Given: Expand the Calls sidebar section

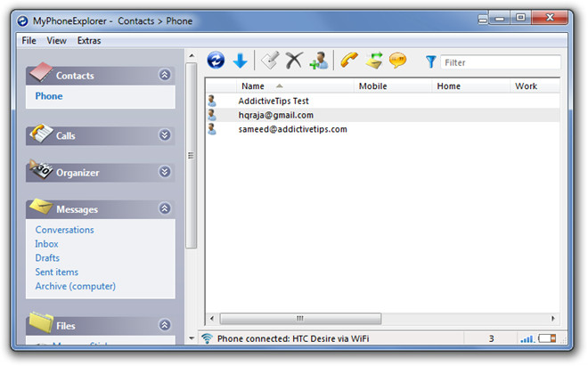Looking at the screenshot, I should (165, 135).
